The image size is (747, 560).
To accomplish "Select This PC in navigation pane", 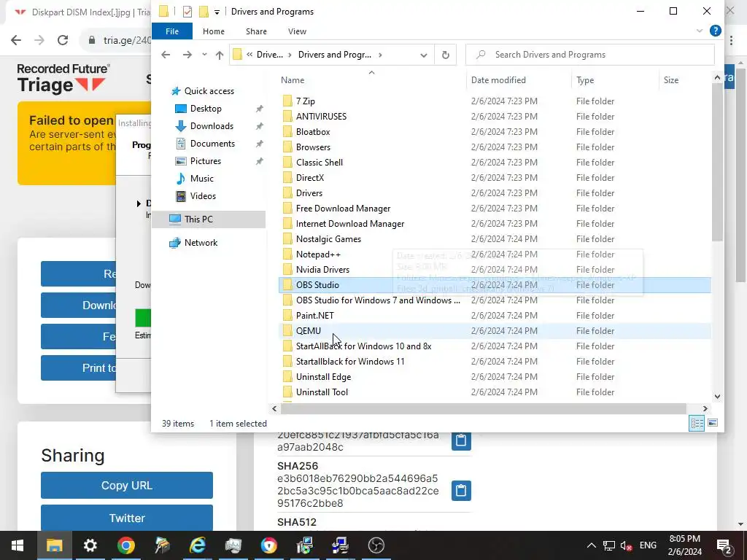I will coord(208,219).
